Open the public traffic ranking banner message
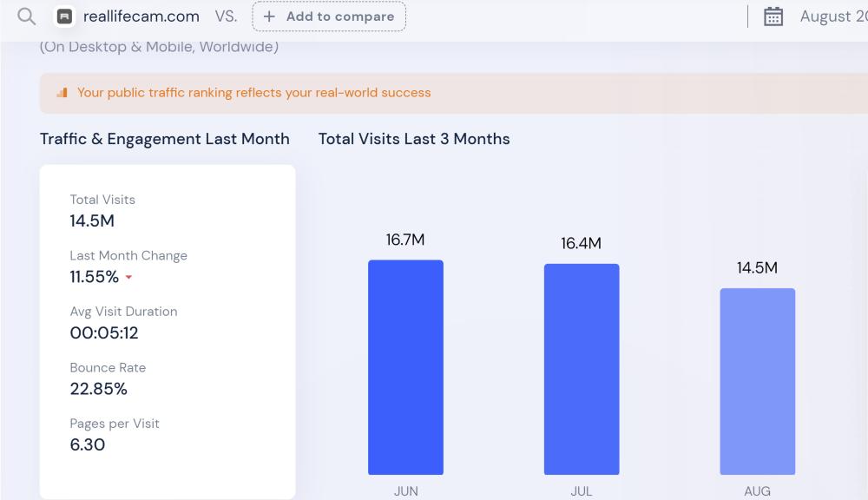The width and height of the screenshot is (868, 500). point(253,93)
